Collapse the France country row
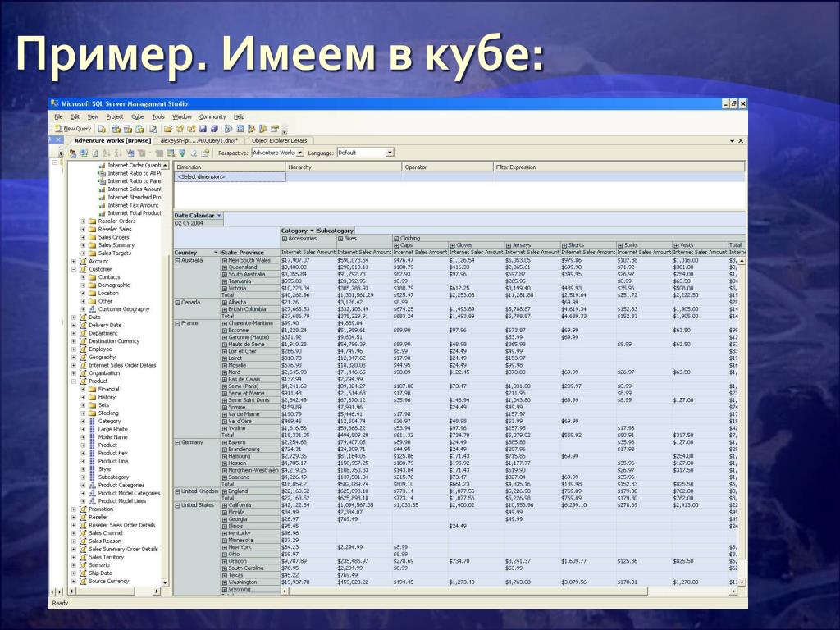The height and width of the screenshot is (630, 840). click(178, 323)
